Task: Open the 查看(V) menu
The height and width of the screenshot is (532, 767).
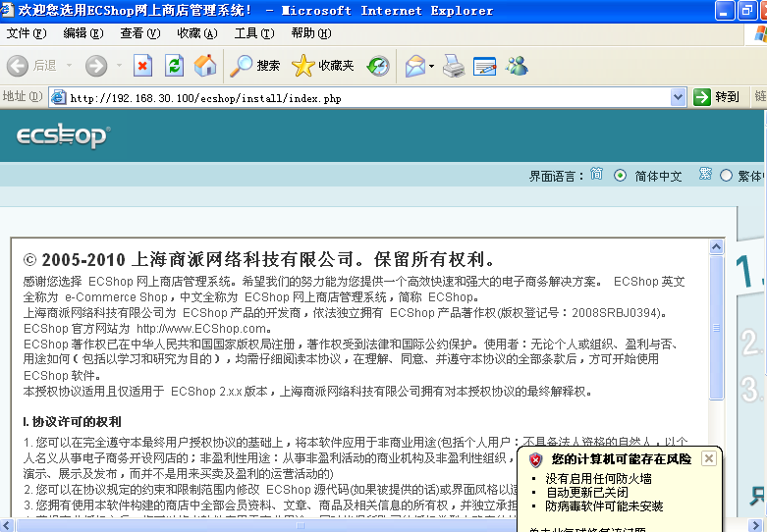Action: [x=139, y=33]
